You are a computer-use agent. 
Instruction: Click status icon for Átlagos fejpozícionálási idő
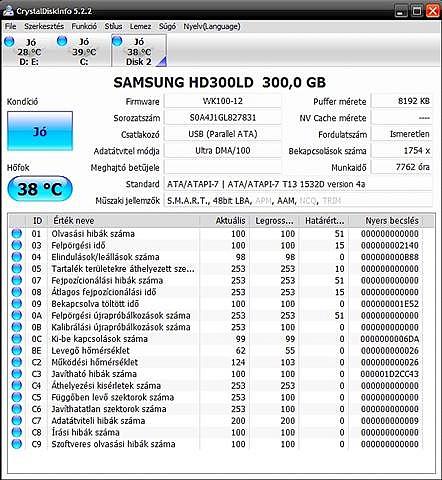(x=17, y=292)
